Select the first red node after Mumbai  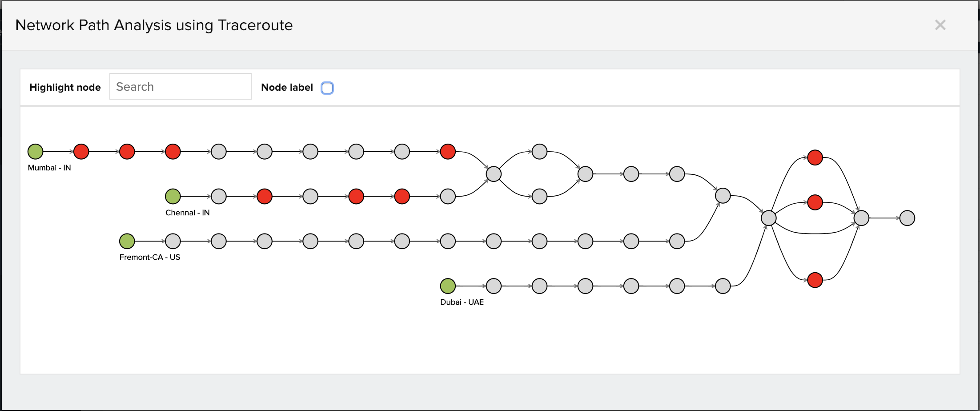[81, 152]
